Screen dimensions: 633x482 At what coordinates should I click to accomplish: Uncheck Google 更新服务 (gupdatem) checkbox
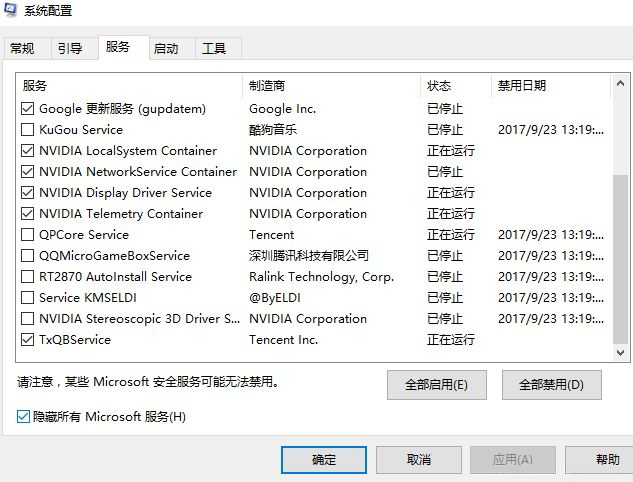pyautogui.click(x=27, y=109)
